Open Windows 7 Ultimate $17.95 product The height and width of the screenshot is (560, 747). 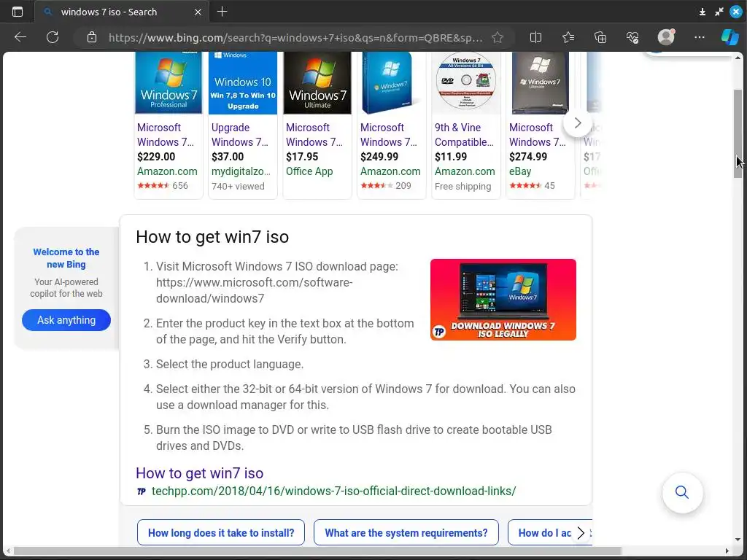314,135
